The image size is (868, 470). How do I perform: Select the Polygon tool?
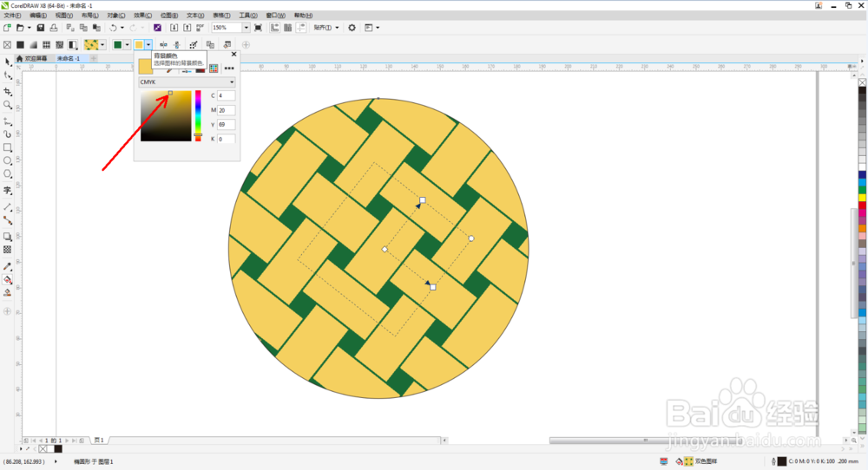8,173
